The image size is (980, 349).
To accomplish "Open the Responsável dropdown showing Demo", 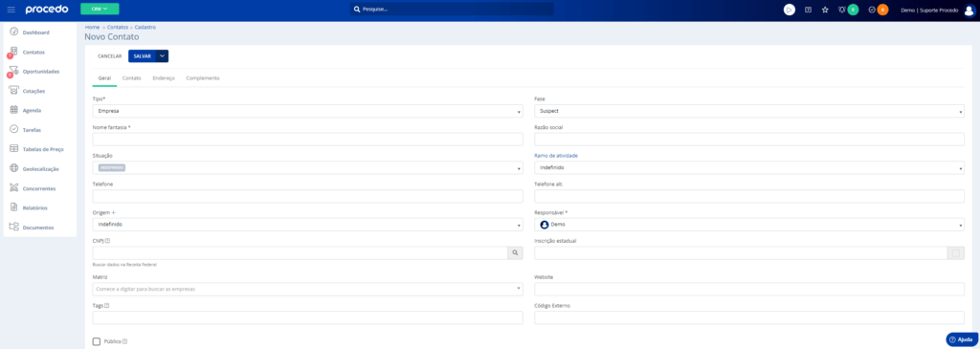I will (x=749, y=224).
